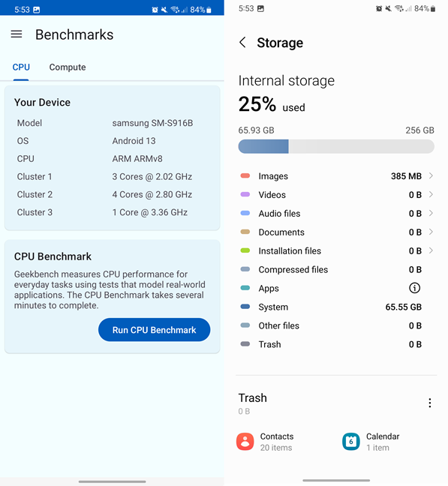Tap battery icon in Storage status bar
The image size is (448, 486).
point(433,9)
